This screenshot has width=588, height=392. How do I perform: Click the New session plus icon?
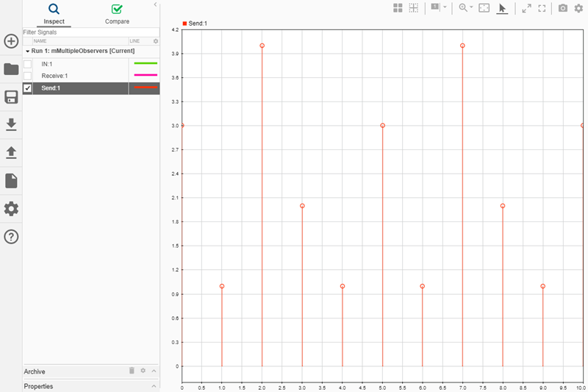11,41
